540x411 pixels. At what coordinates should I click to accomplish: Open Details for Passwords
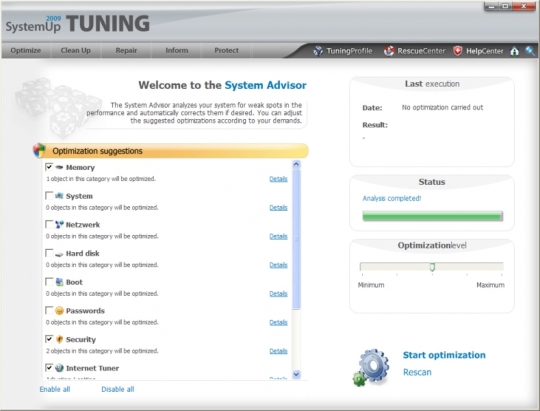point(278,322)
